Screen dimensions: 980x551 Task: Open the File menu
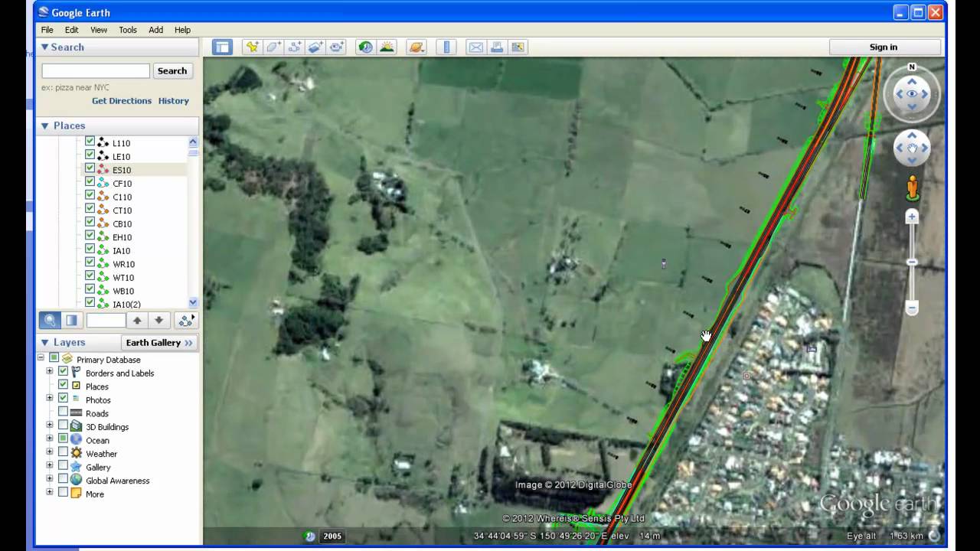pyautogui.click(x=47, y=30)
